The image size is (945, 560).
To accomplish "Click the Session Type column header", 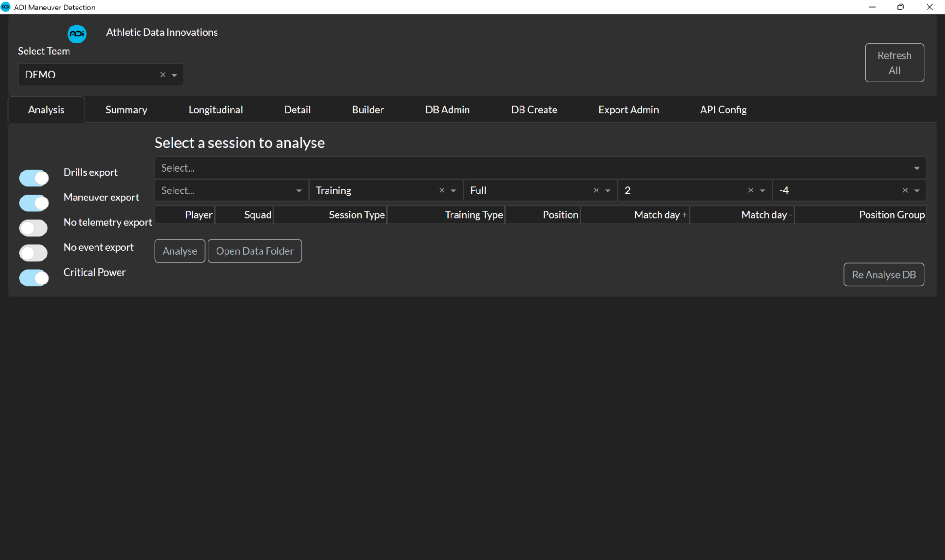I will click(x=330, y=215).
